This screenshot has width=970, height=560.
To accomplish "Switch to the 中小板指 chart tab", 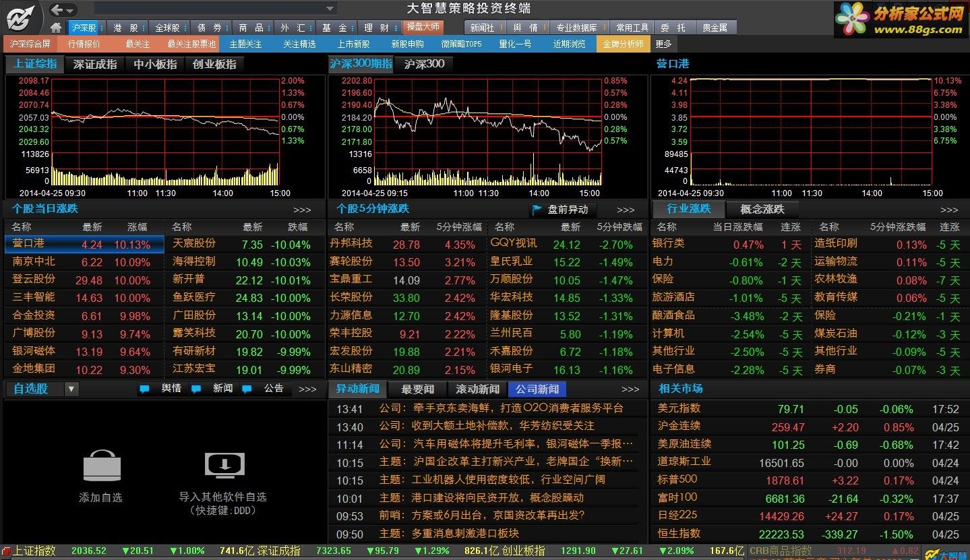I will [156, 65].
